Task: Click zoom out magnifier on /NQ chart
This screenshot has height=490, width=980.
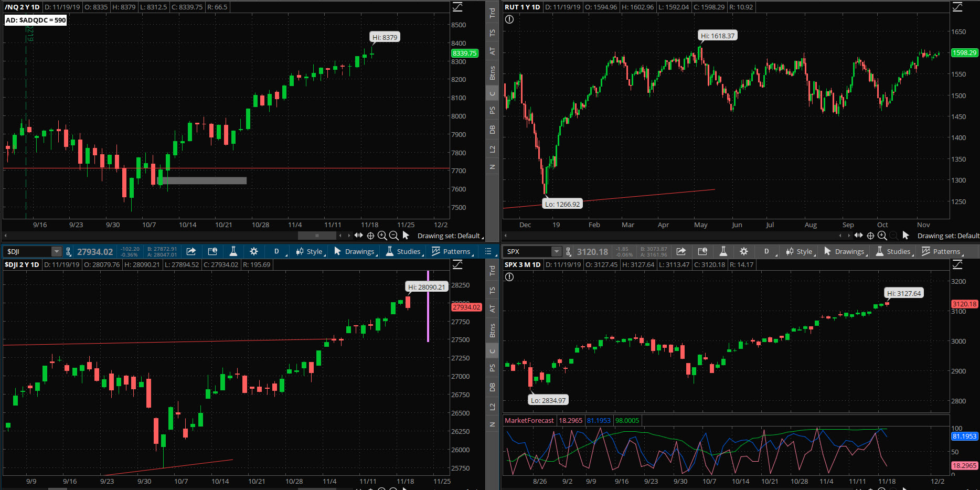Action: 393,236
